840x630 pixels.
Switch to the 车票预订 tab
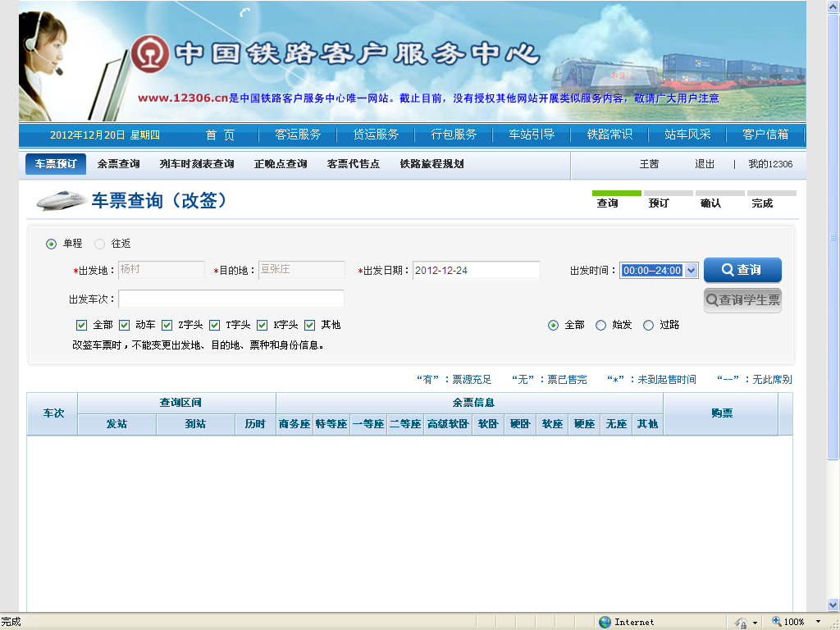click(56, 164)
